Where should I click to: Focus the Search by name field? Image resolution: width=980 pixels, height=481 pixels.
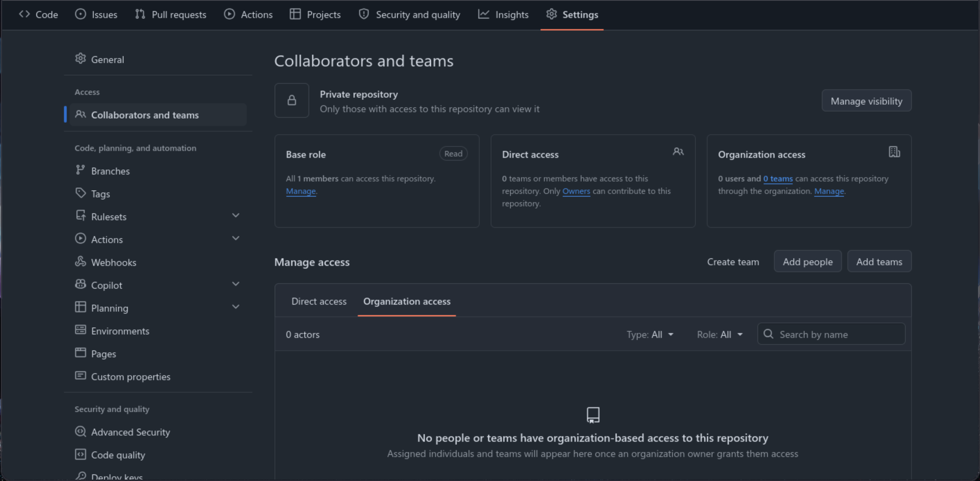coord(831,334)
